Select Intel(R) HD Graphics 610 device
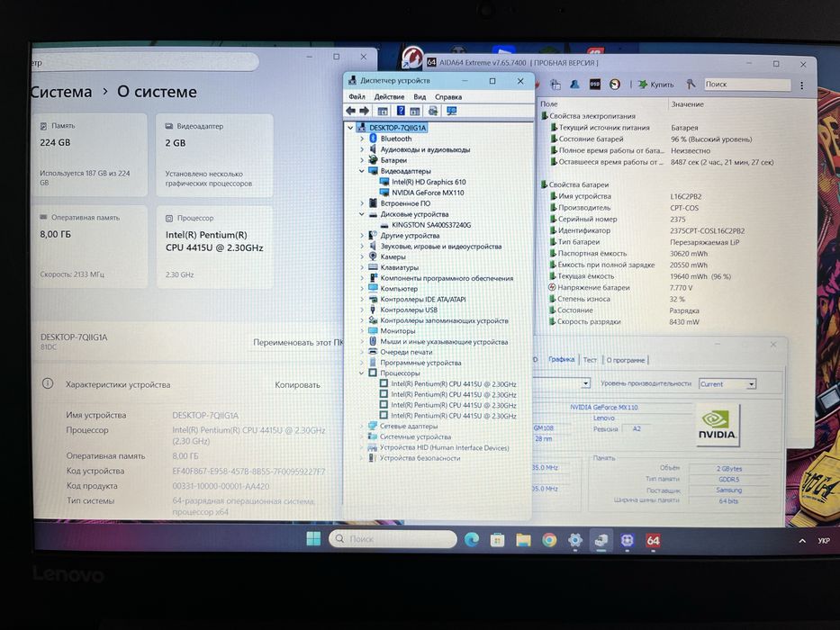The height and width of the screenshot is (630, 840). (x=429, y=182)
